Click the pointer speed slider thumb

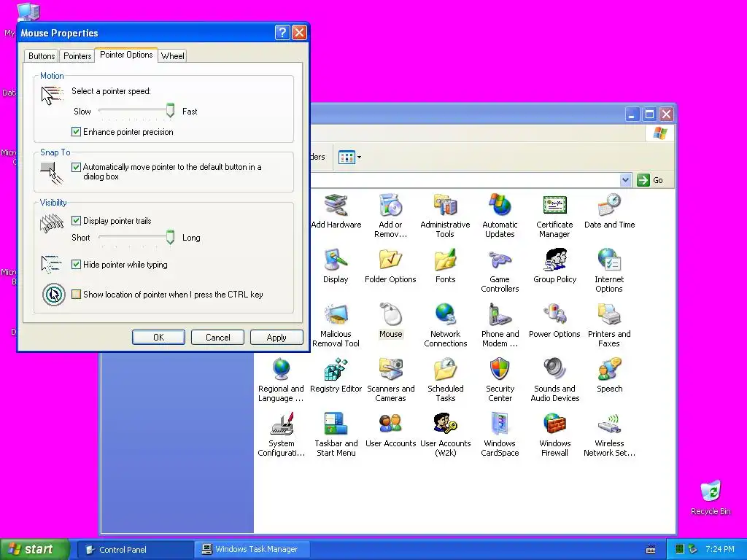170,111
